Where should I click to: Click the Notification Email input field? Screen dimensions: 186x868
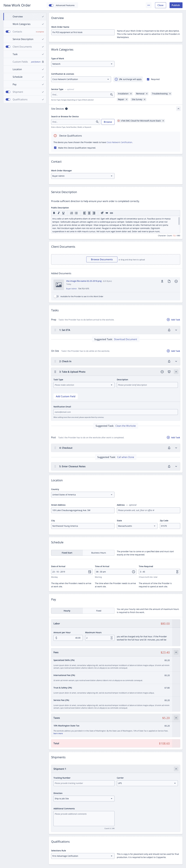(115, 412)
